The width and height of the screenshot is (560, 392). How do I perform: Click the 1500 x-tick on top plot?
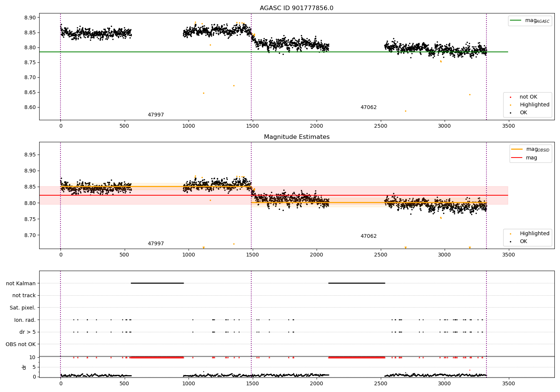pos(252,126)
